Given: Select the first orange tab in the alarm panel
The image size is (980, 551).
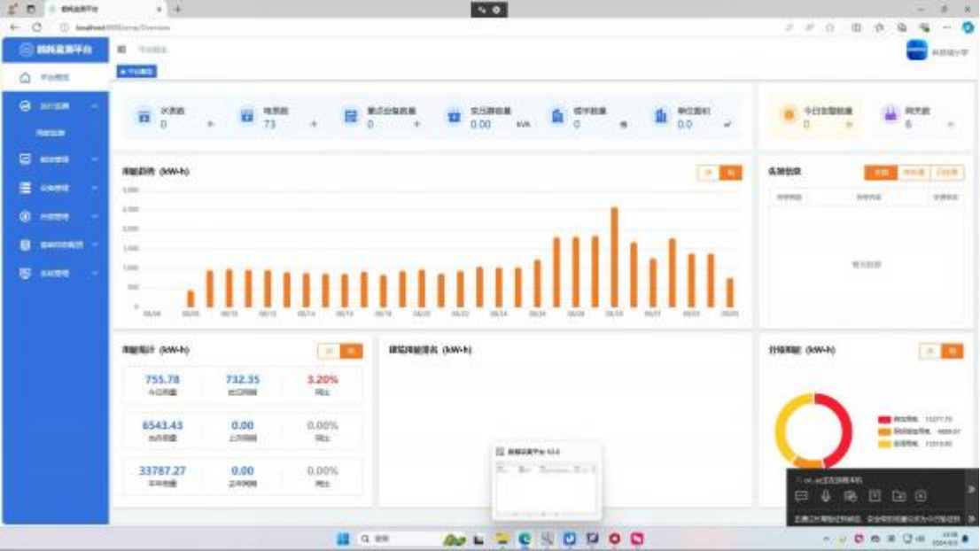Looking at the screenshot, I should pyautogui.click(x=881, y=173).
